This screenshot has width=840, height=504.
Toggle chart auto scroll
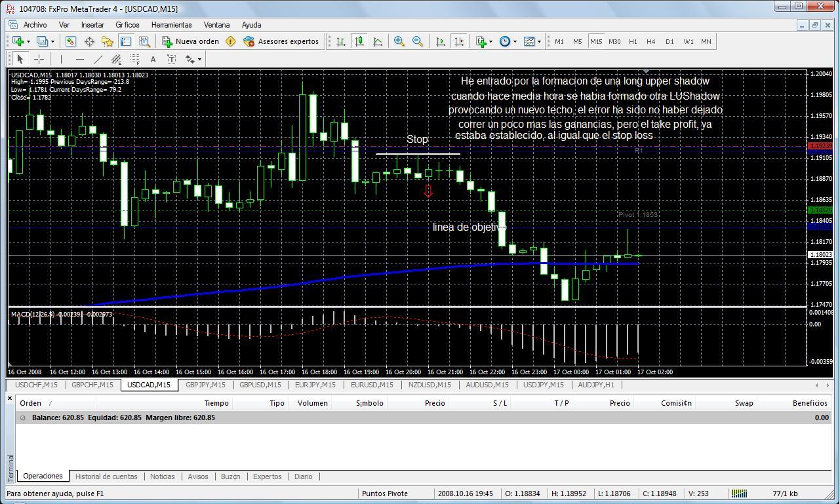click(441, 41)
